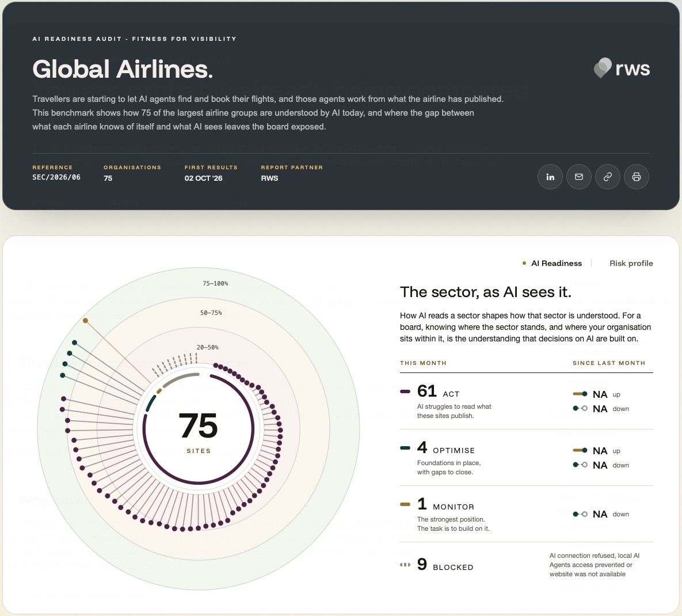The height and width of the screenshot is (616, 682).
Task: Click 'Foundations in place' description
Action: point(449,467)
